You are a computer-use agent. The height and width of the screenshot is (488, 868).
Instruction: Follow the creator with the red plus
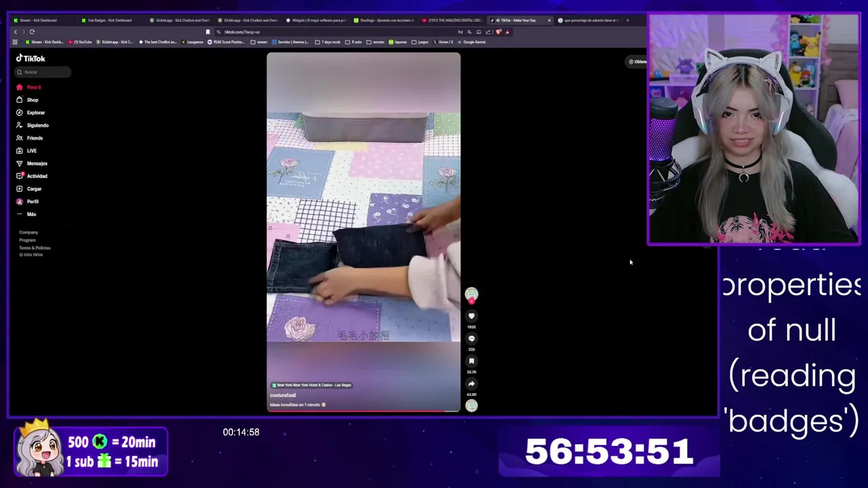[471, 301]
